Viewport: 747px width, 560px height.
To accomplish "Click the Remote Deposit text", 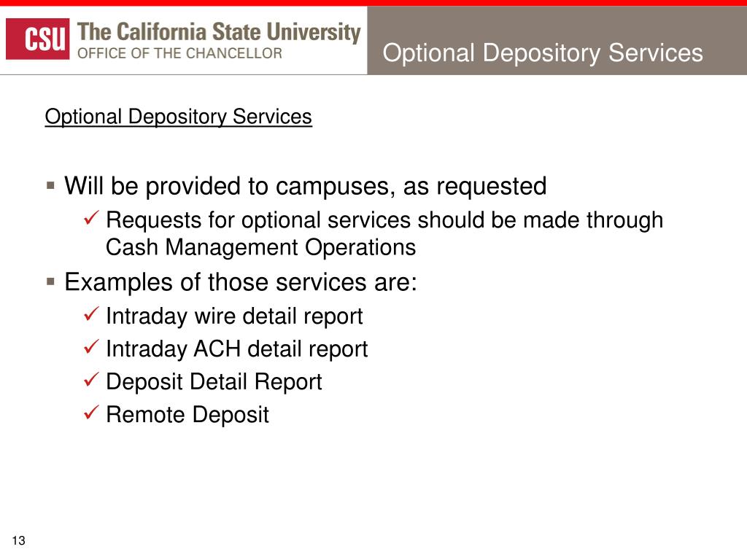I will pos(187,415).
